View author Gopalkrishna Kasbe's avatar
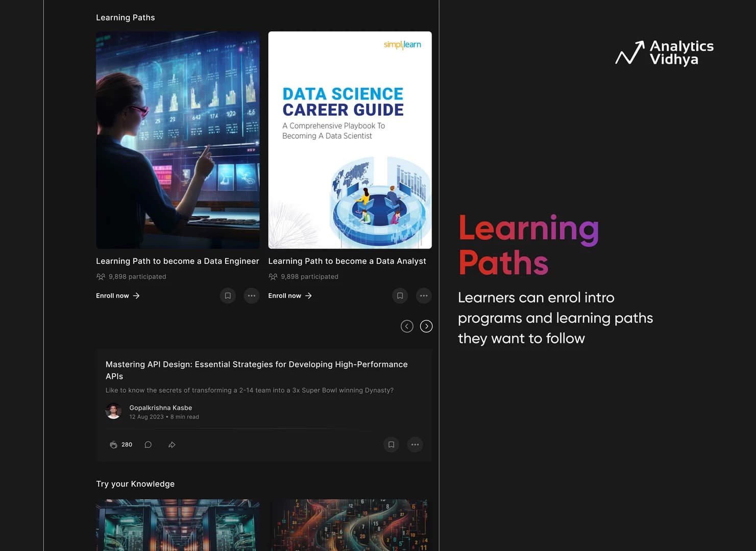Screen dimensions: 756x551 [x=113, y=411]
